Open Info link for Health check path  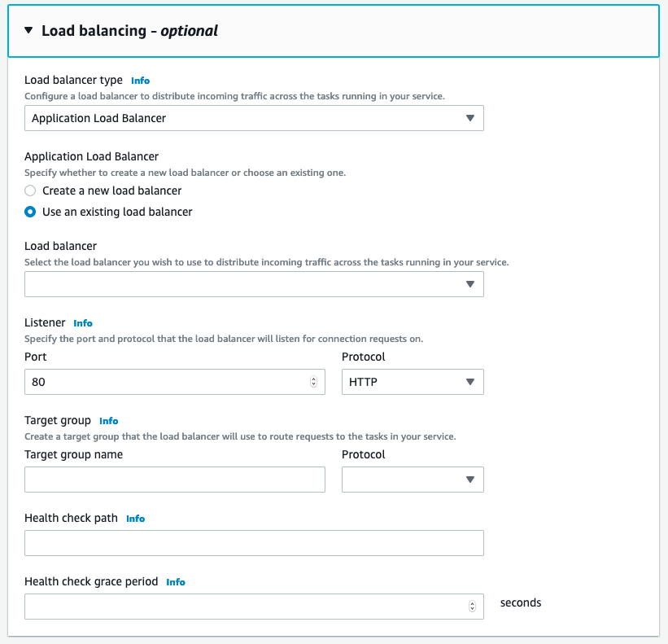tap(135, 519)
